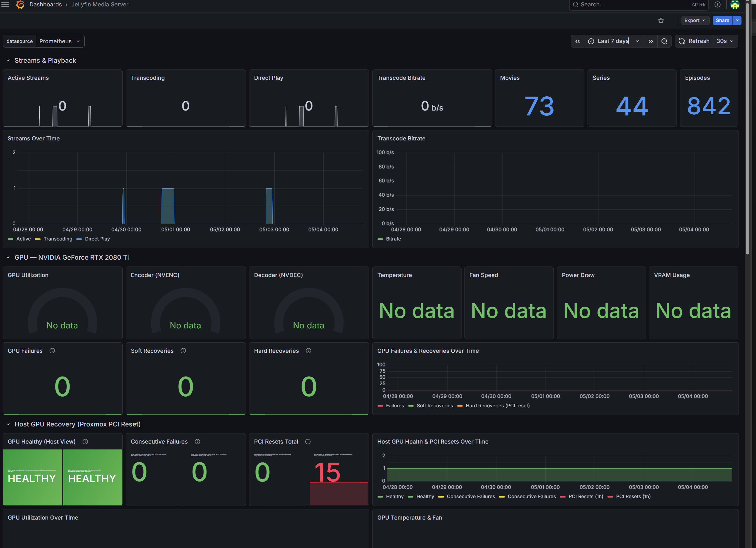Star this dashboard as favorite
Viewport: 756px width, 548px height.
[661, 20]
